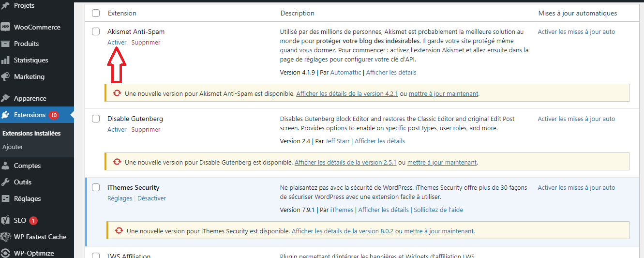644x258 pixels.
Task: Open the Projets pin icon in sidebar
Action: pyautogui.click(x=6, y=6)
